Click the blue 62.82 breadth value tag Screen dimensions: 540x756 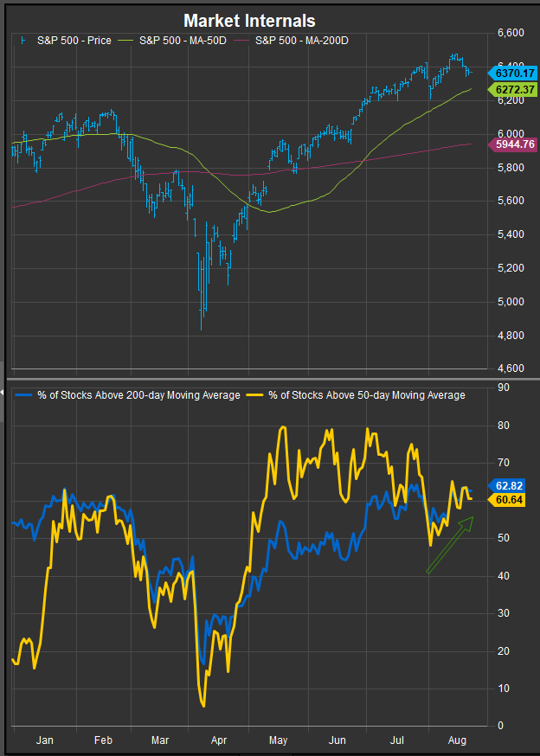510,485
